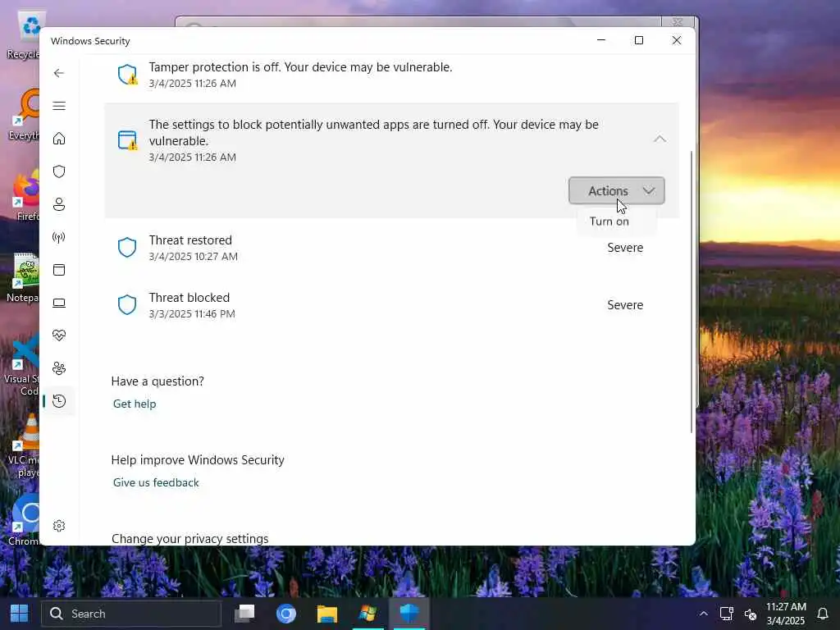840x630 pixels.
Task: Open the taskbar clock and date
Action: point(786,614)
